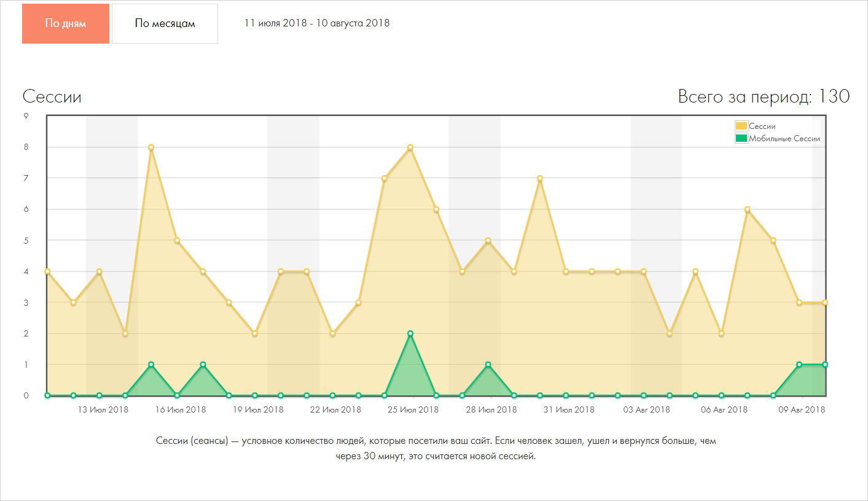Click the sessions peak of 8 on 25 July
This screenshot has height=501, width=868.
[410, 147]
